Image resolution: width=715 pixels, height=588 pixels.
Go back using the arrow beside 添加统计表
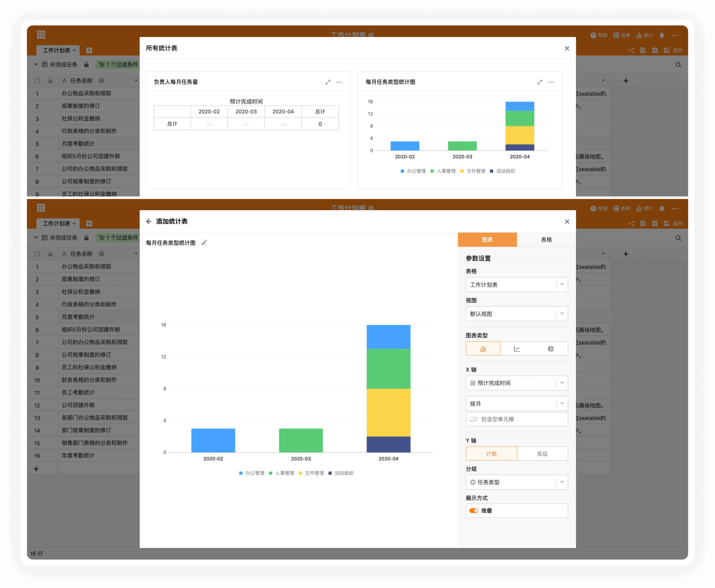[x=148, y=221]
